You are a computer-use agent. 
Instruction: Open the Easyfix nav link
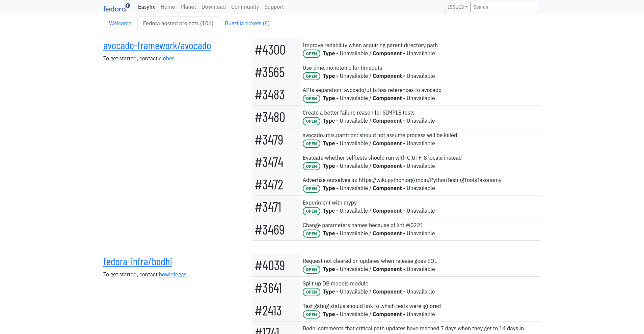tap(146, 7)
